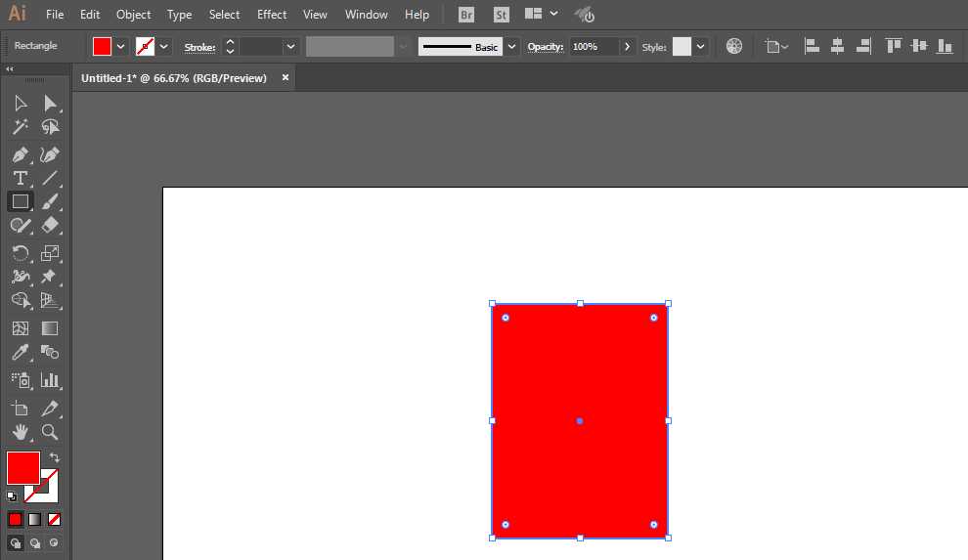Pick the Eyedropper tool
Screen dimensions: 968x560
pos(21,353)
